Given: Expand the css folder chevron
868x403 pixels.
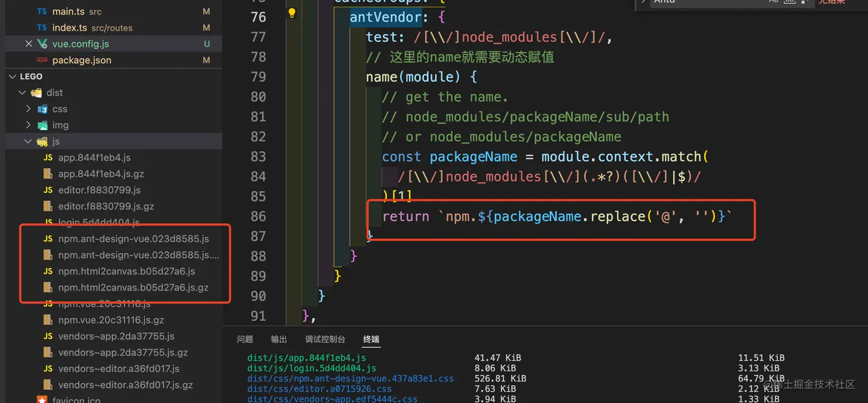Looking at the screenshot, I should 29,108.
